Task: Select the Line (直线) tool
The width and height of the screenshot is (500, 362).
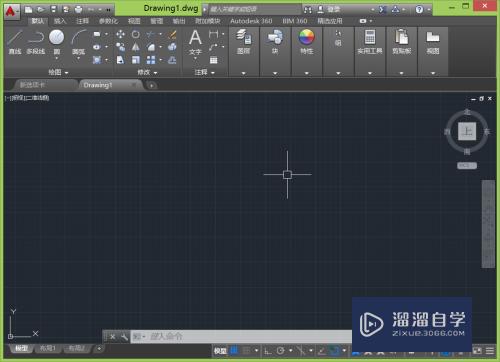Action: coord(15,42)
